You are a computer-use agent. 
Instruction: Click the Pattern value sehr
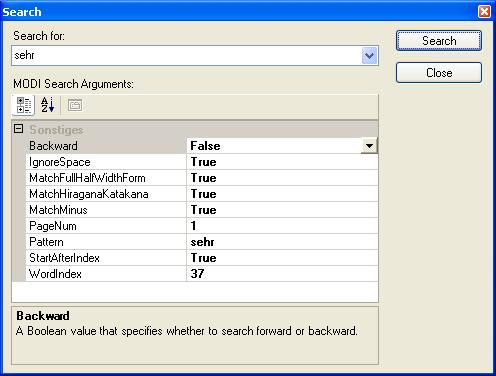click(202, 242)
